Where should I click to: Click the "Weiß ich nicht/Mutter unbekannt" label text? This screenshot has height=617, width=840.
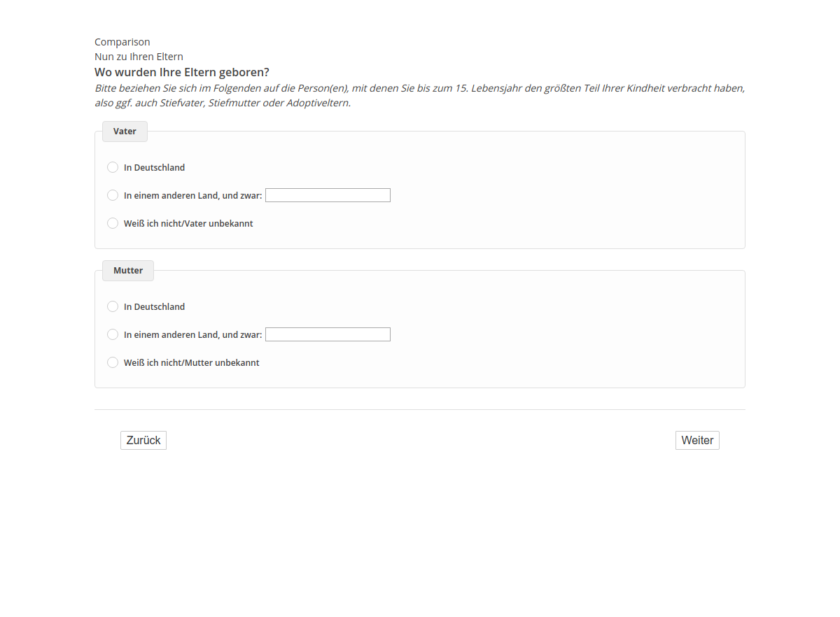tap(191, 363)
